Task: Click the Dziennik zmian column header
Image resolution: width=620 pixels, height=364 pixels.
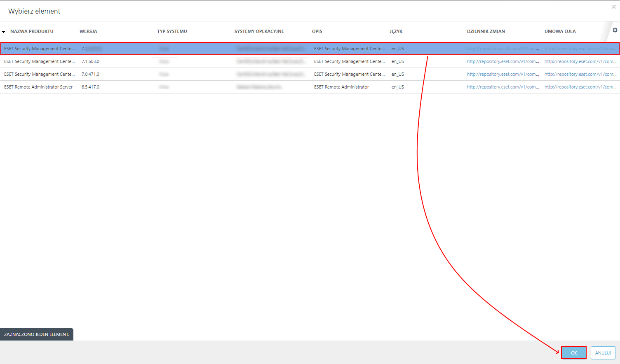Action: (486, 31)
